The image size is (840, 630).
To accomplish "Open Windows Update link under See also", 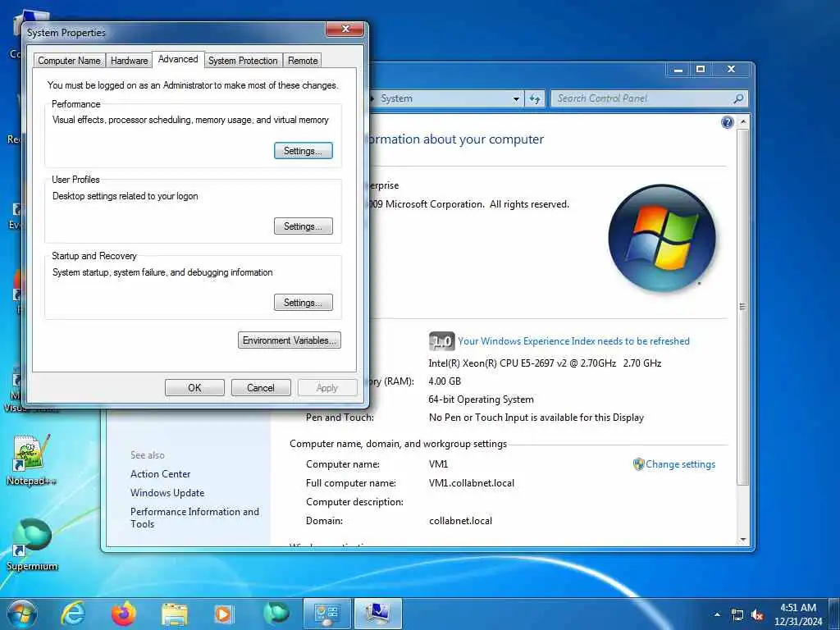I will coord(167,493).
